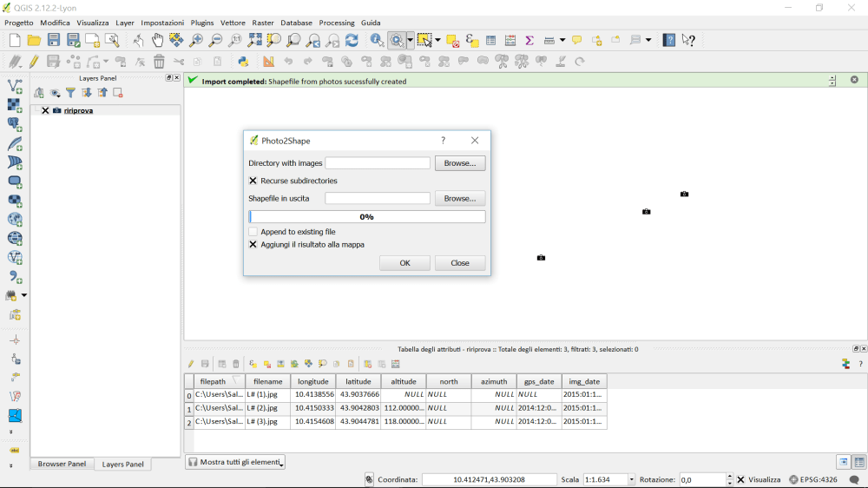Open the Scala scale dropdown
Screen dimensions: 868x488
coord(631,479)
